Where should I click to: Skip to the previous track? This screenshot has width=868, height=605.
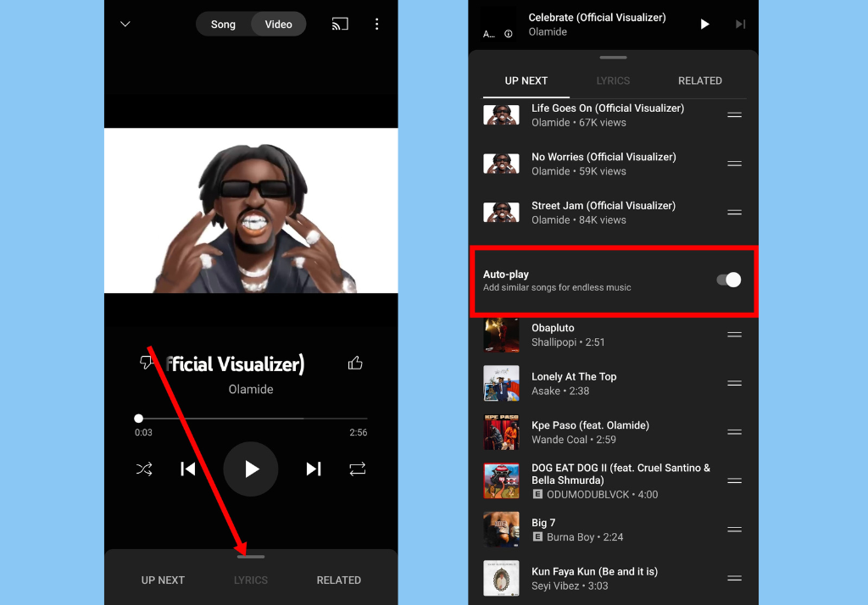pyautogui.click(x=188, y=469)
